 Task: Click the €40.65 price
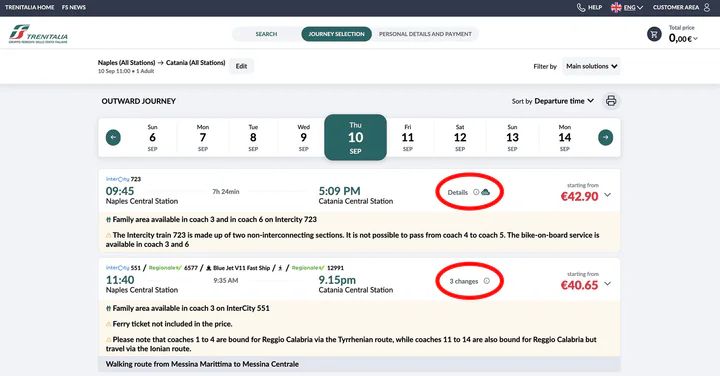coord(579,285)
